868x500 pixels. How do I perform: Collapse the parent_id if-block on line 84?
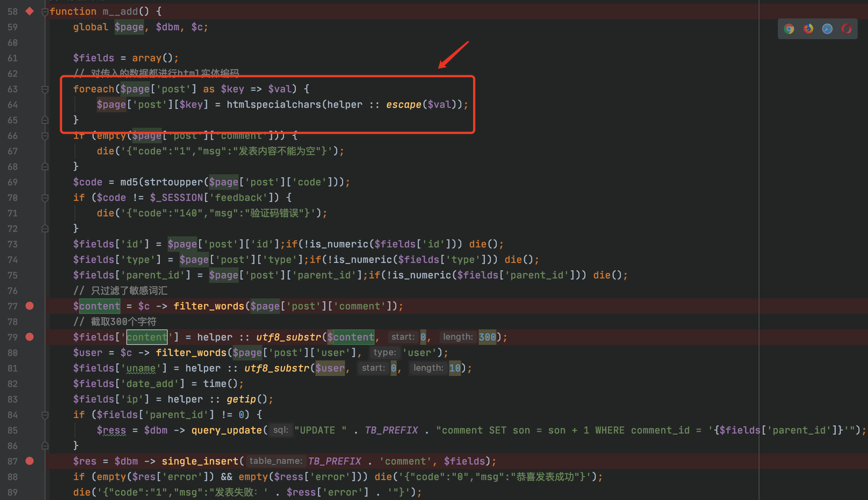(45, 415)
